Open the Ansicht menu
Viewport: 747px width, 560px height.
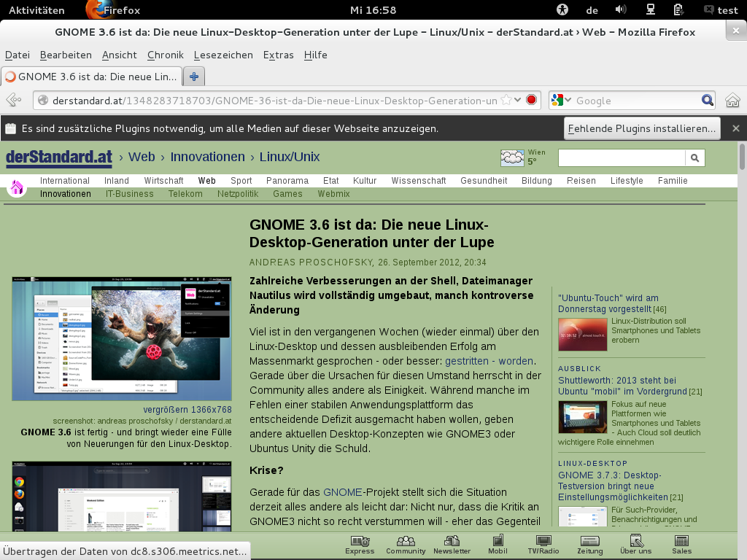tap(119, 55)
